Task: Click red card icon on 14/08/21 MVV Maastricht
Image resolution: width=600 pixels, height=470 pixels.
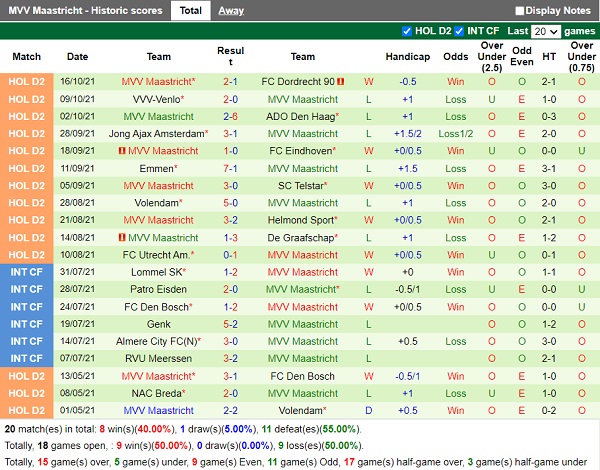Action: [122, 238]
